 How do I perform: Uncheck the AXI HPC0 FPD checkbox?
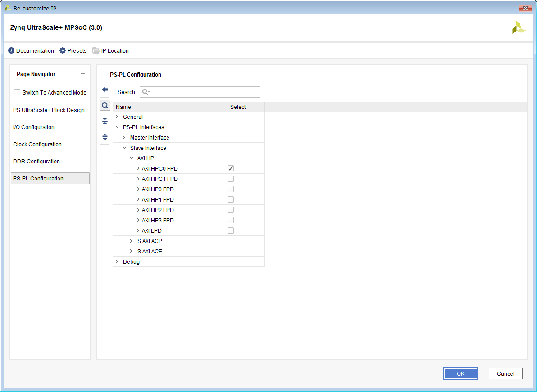click(230, 168)
